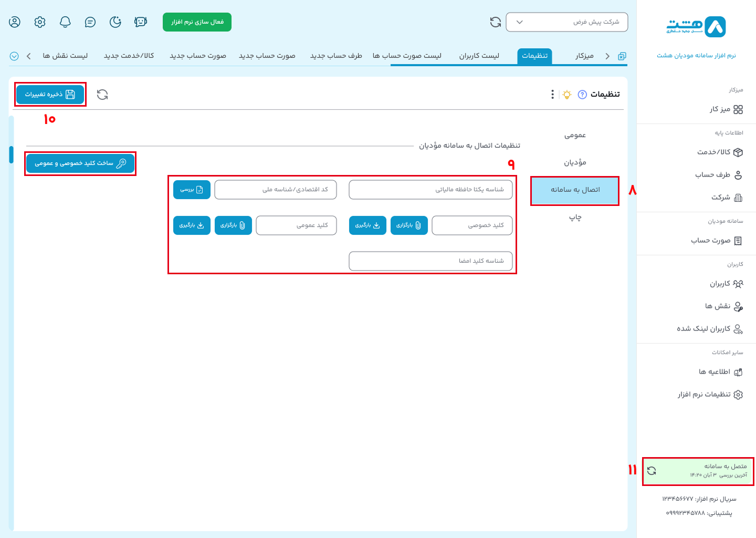The width and height of the screenshot is (756, 538).
Task: Click the user profile icon
Action: coord(15,22)
